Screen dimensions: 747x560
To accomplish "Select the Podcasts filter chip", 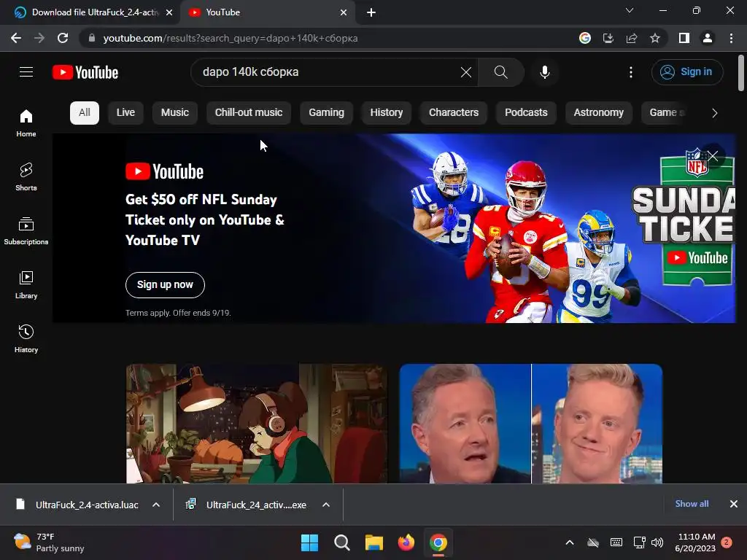I will click(x=526, y=113).
